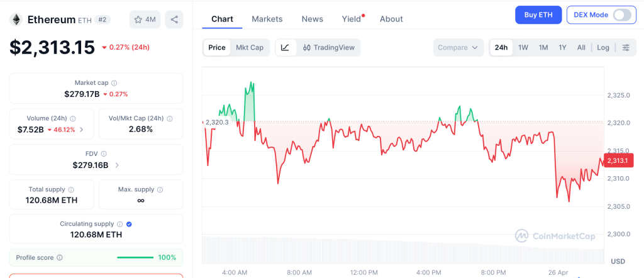This screenshot has width=644, height=278.
Task: Switch to the Yield tab
Action: tap(352, 19)
